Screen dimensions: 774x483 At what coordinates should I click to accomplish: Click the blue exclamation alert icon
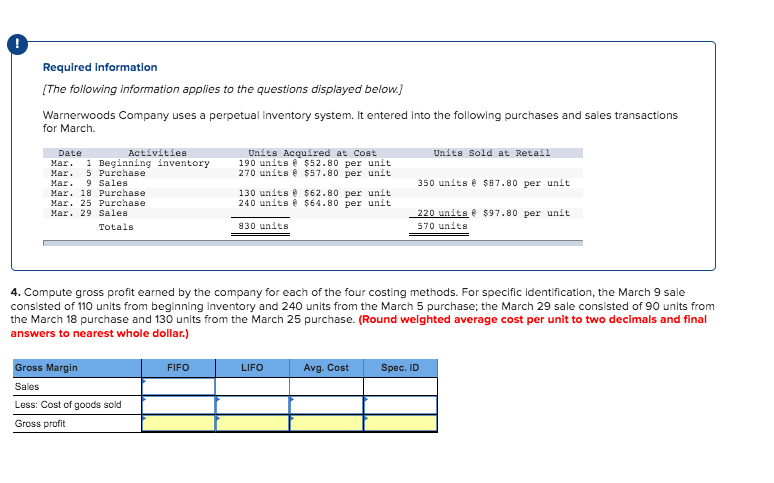17,44
